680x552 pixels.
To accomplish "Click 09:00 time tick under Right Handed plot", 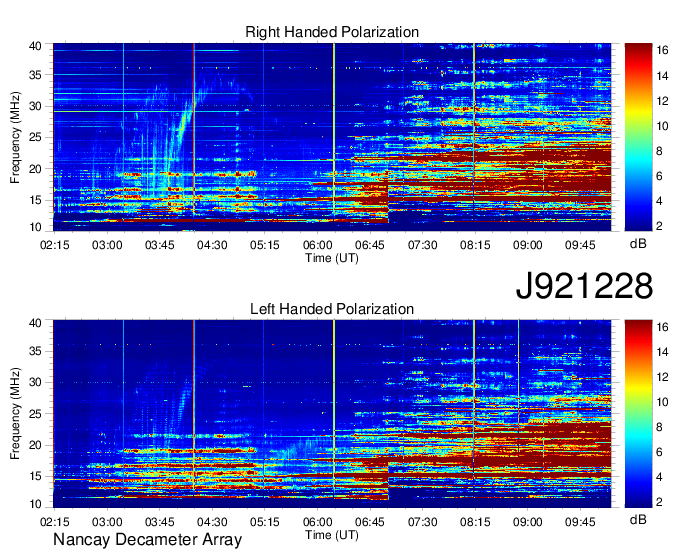I will pyautogui.click(x=527, y=245).
